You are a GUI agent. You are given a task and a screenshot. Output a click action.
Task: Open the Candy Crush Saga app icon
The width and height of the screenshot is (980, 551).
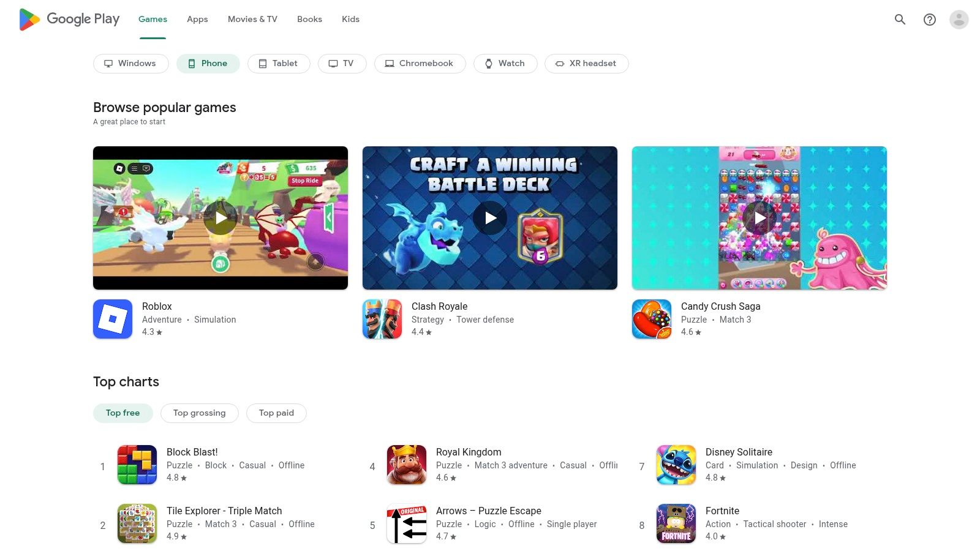pos(652,318)
